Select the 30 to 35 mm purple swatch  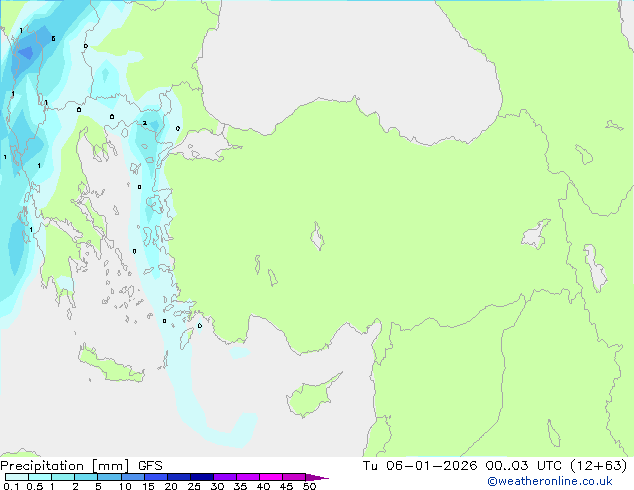(224, 477)
